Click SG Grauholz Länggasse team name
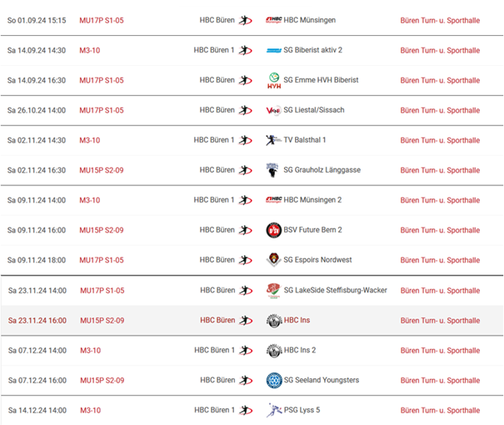Viewport: 504px width, 425px height. point(322,170)
